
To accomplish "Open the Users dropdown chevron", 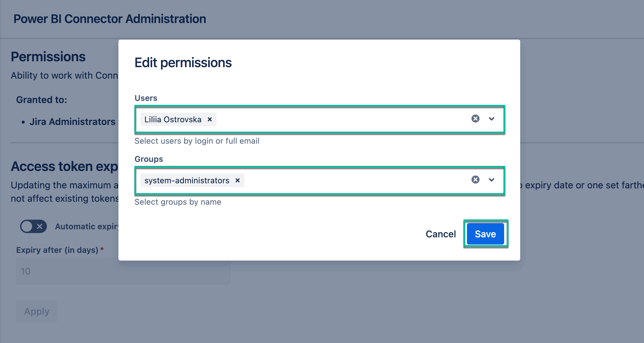I will 492,119.
